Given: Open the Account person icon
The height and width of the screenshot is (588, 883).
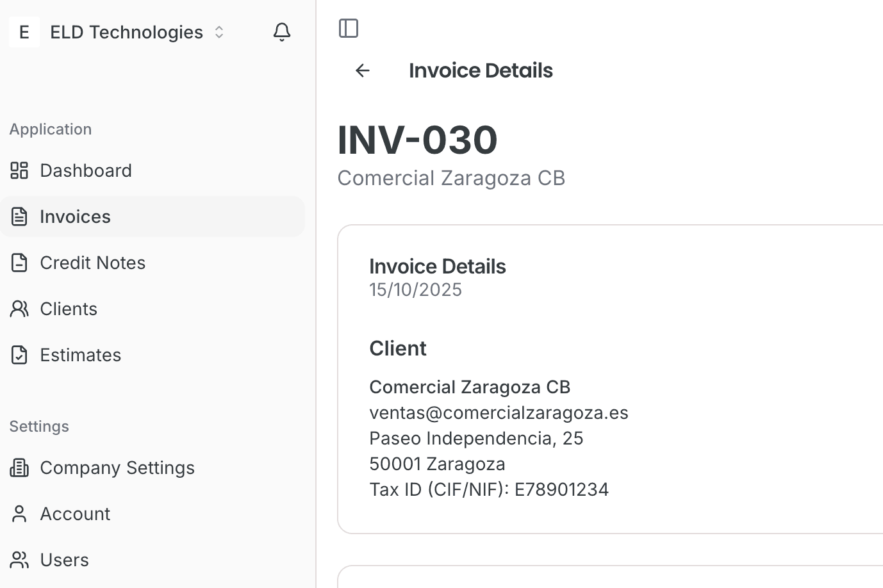Looking at the screenshot, I should (x=18, y=514).
